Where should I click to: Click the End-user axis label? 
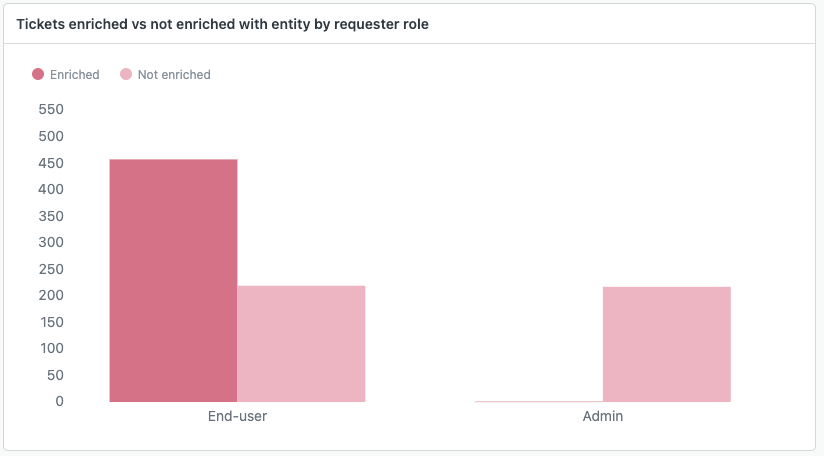point(237,416)
